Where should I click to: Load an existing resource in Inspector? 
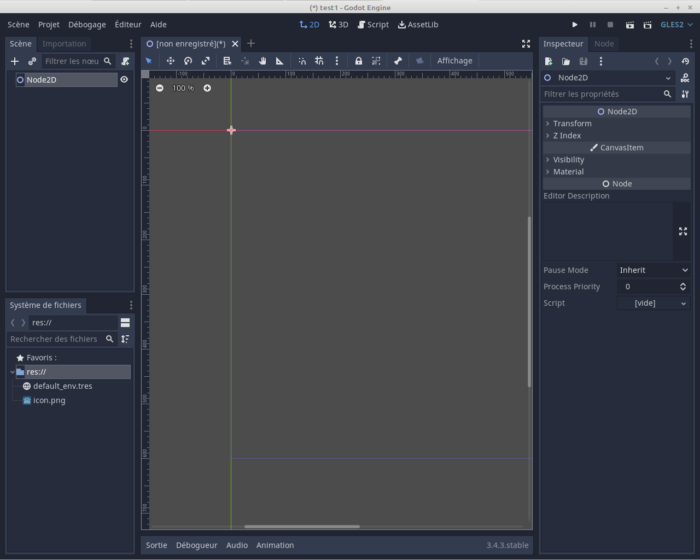click(x=566, y=61)
